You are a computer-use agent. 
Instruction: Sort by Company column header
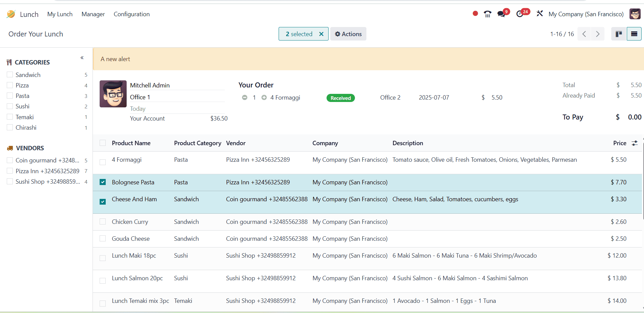coord(325,143)
